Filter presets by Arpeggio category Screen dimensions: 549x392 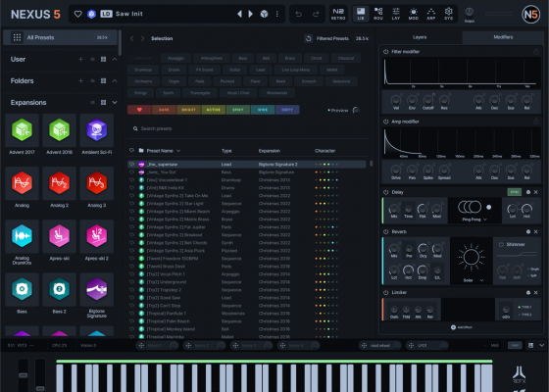tap(175, 58)
